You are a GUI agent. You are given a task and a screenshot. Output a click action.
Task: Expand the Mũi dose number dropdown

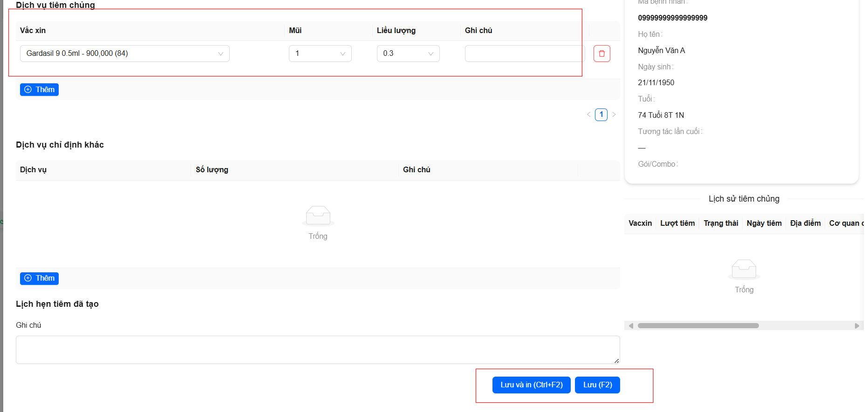[320, 54]
